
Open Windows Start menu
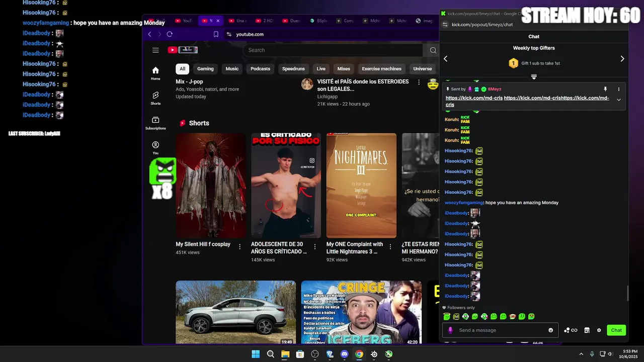pyautogui.click(x=256, y=354)
